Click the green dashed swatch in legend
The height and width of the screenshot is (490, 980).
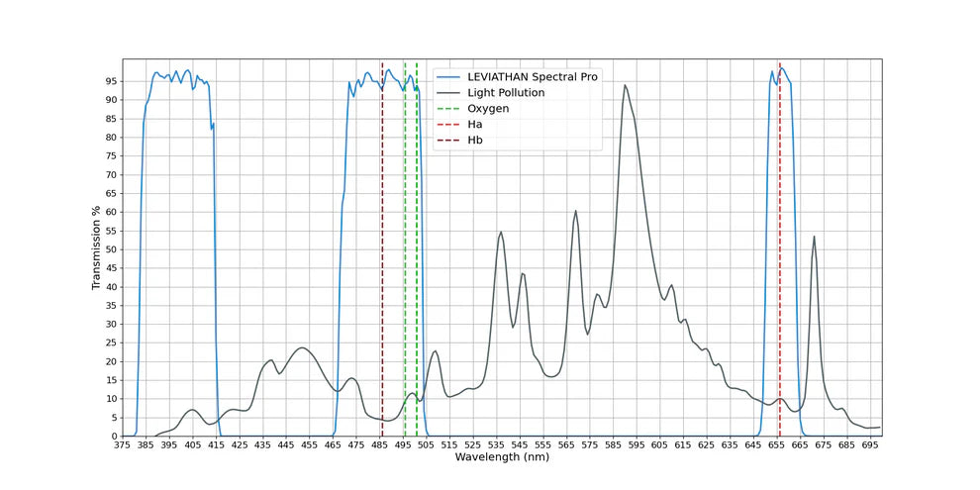click(x=448, y=109)
